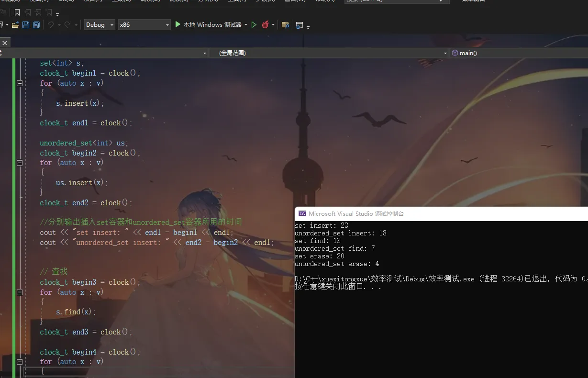Collapse the last for loop after begin4
This screenshot has height=378, width=588.
[20, 362]
